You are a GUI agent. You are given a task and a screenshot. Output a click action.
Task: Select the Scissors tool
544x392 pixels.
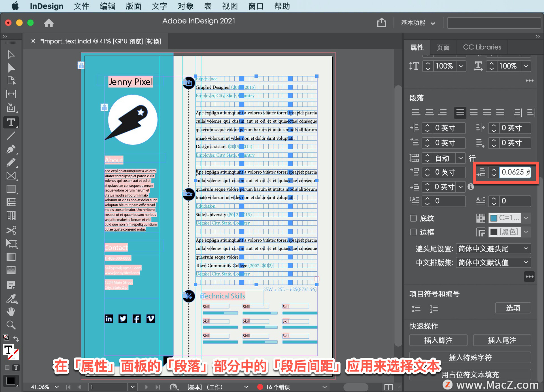[x=11, y=230]
